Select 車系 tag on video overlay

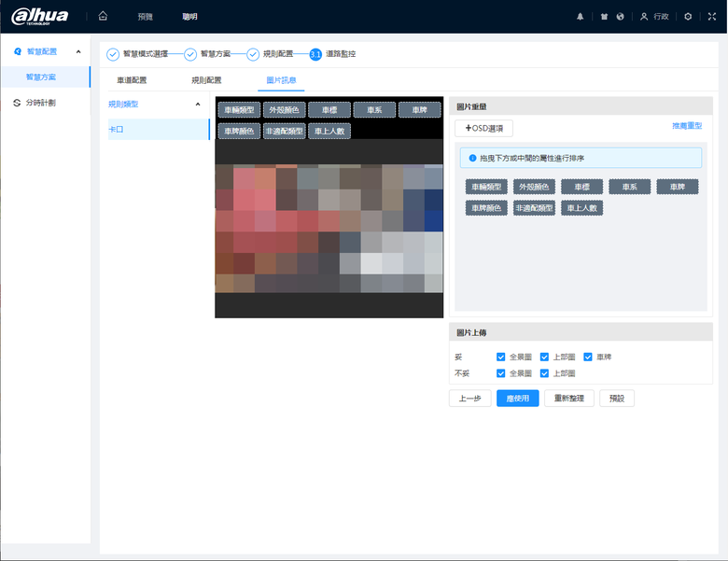[374, 109]
